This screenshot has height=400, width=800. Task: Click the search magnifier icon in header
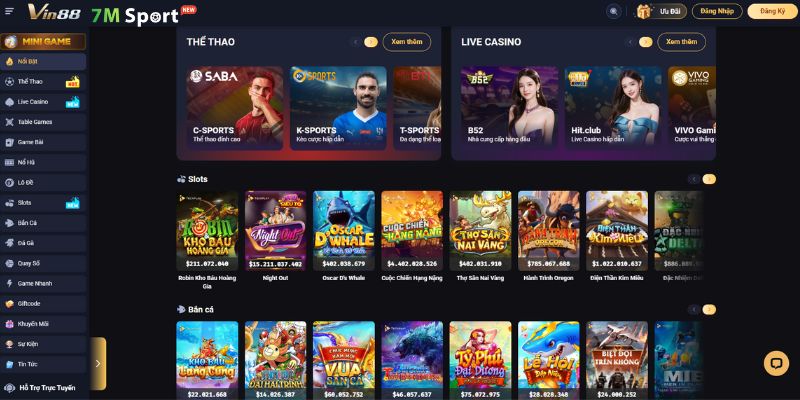click(x=613, y=11)
